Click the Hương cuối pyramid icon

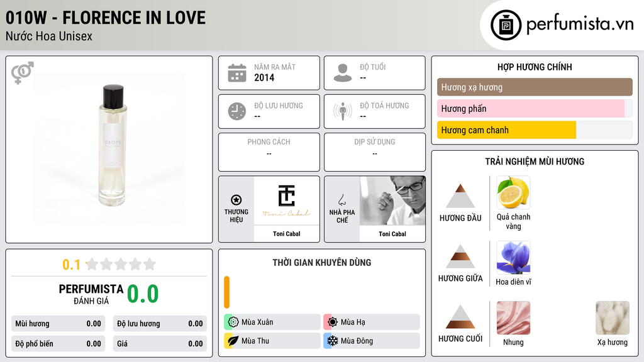460,317
